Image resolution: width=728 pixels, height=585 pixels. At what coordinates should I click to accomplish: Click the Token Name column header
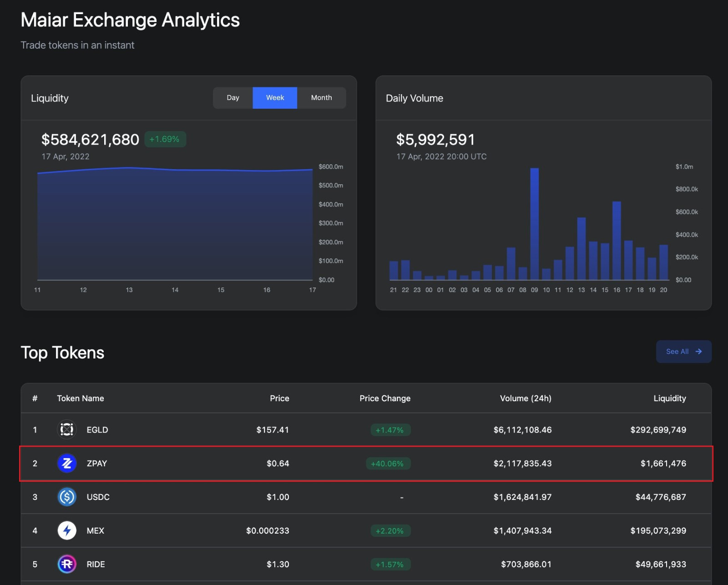81,398
